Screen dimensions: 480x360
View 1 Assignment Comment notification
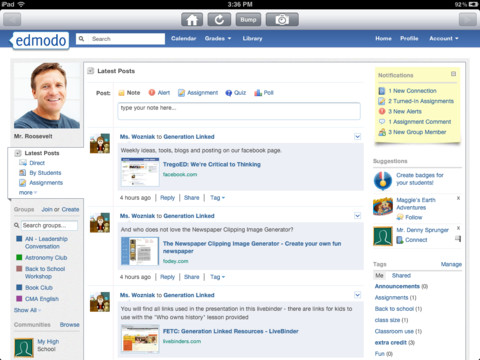415,122
